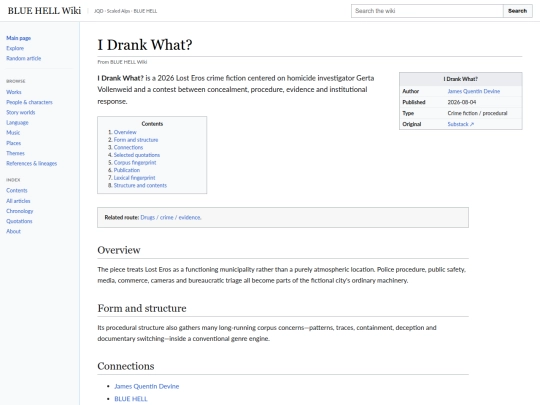
Task: Focus the Search the wiki field
Action: [x=427, y=11]
